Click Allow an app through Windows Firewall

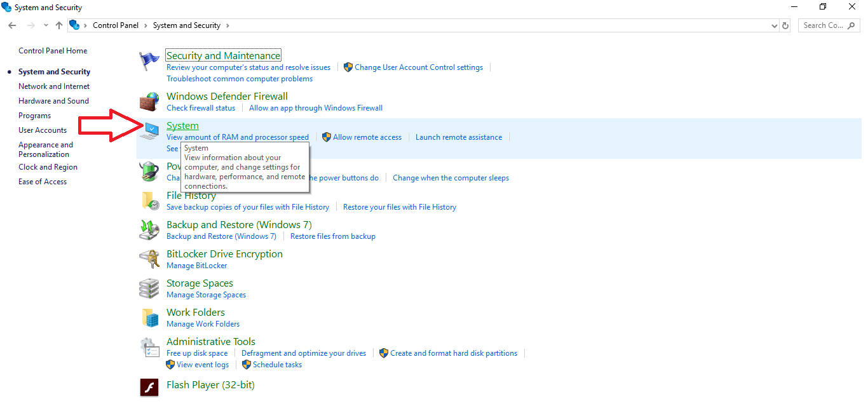(x=316, y=108)
